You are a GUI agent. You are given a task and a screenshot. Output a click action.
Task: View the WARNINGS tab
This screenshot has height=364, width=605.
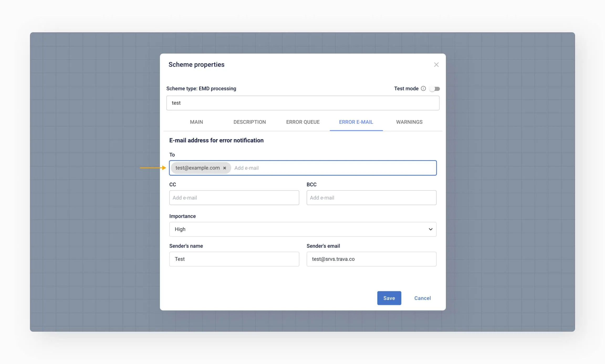coord(409,122)
